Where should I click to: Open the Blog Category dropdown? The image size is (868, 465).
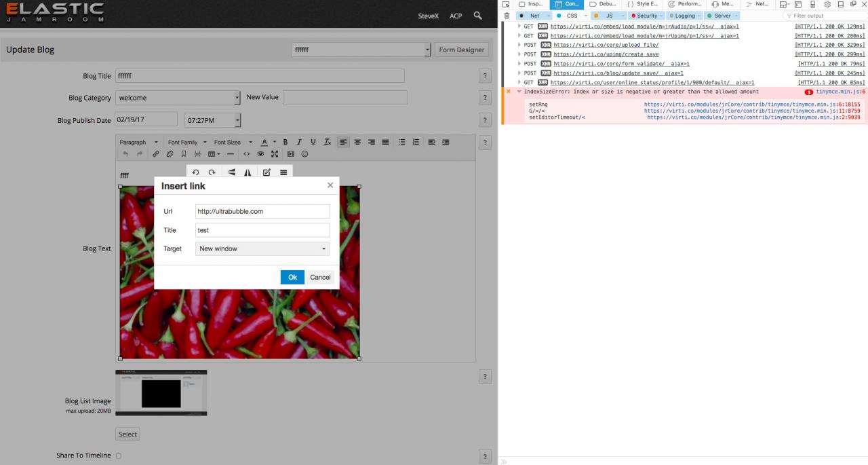pyautogui.click(x=178, y=98)
